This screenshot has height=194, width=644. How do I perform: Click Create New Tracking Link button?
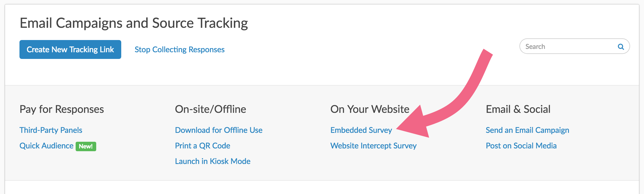70,49
